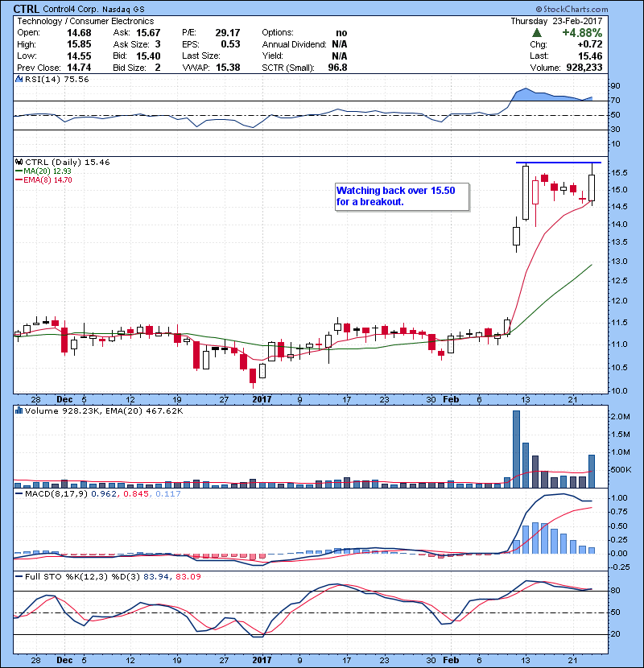
Task: Click the Control4 Corp. company name
Action: tap(70, 9)
